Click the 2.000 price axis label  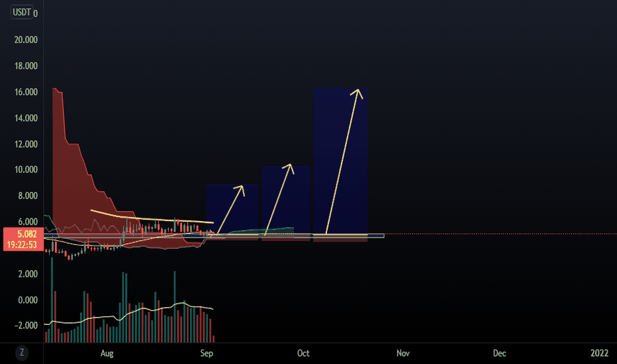(x=28, y=274)
